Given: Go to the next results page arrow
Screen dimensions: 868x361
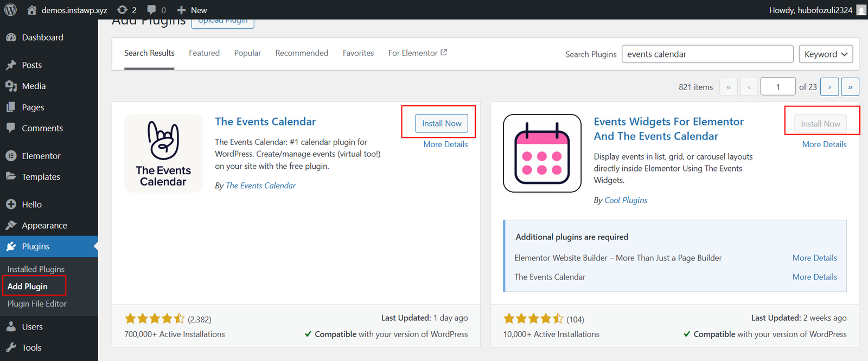Looking at the screenshot, I should [x=829, y=87].
